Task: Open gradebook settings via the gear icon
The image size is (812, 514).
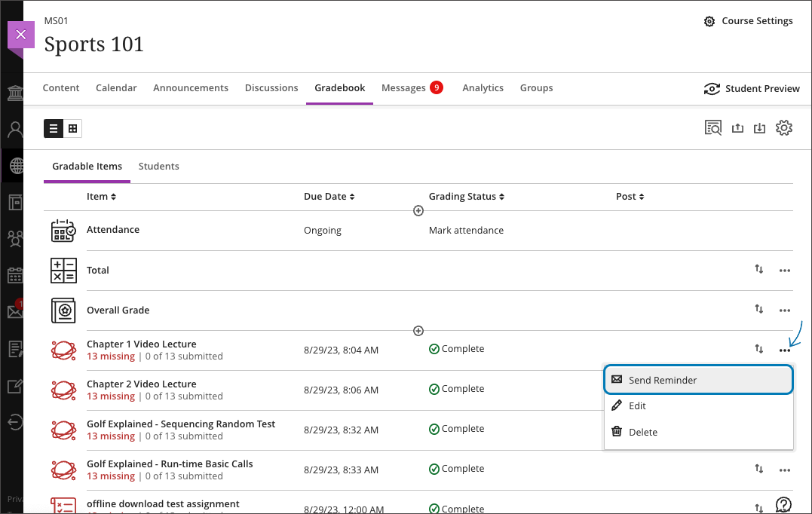Action: tap(784, 127)
